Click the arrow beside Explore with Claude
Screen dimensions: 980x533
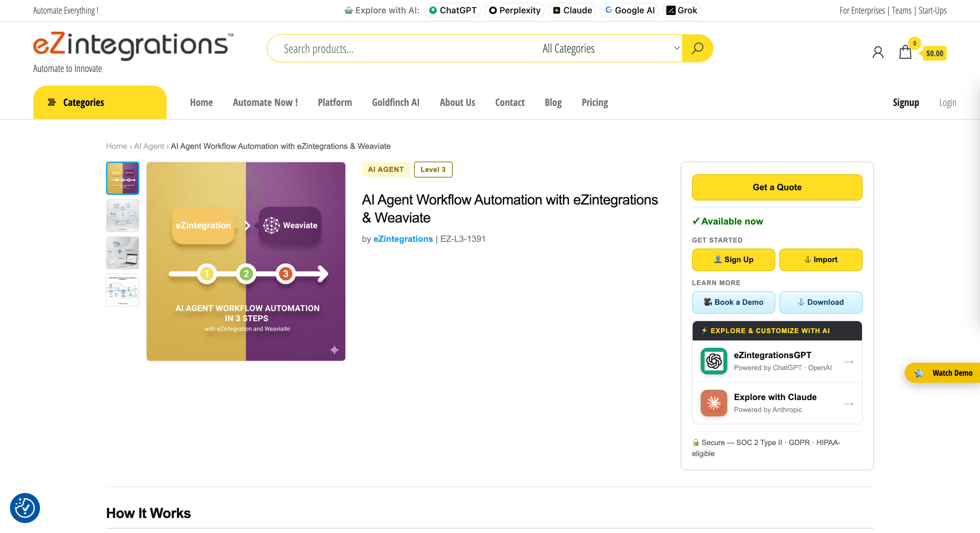pos(848,404)
